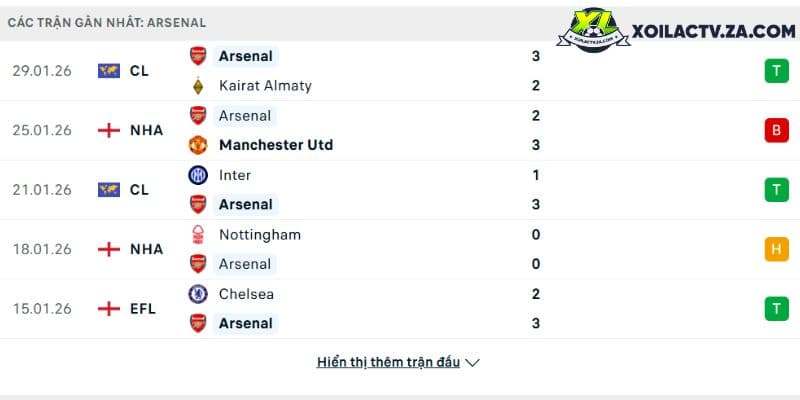Screen dimensions: 800x400
Task: Expand the chevron next to Hiển thị thêm trận đấu
Action: [x=472, y=363]
